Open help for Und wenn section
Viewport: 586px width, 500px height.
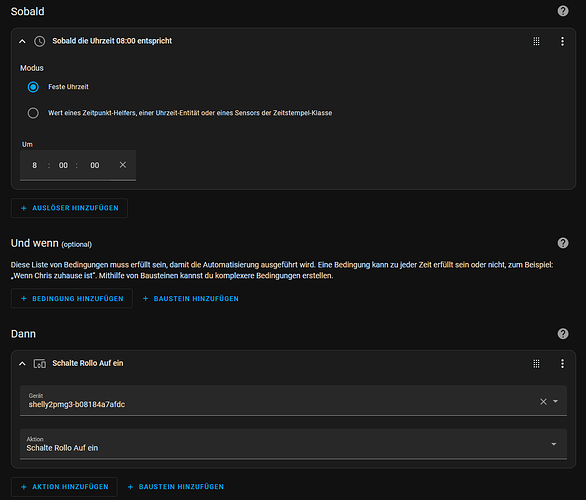563,243
